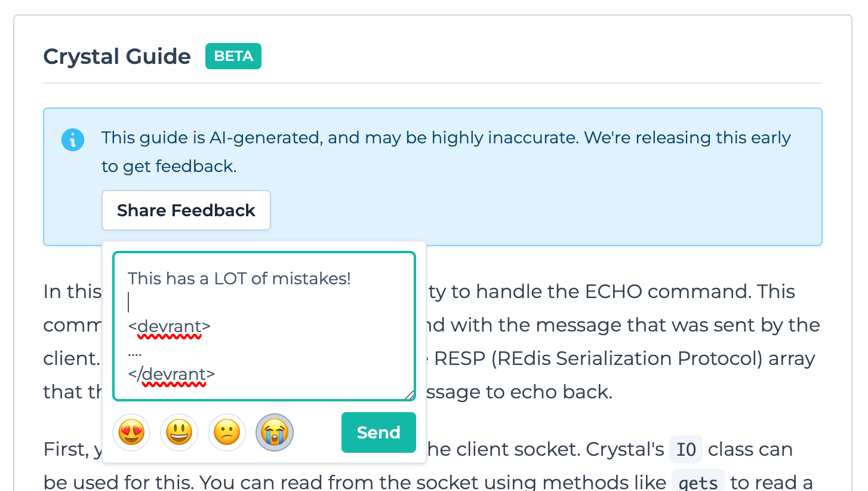
Task: Pick the confused face emoji rating
Action: 227,432
